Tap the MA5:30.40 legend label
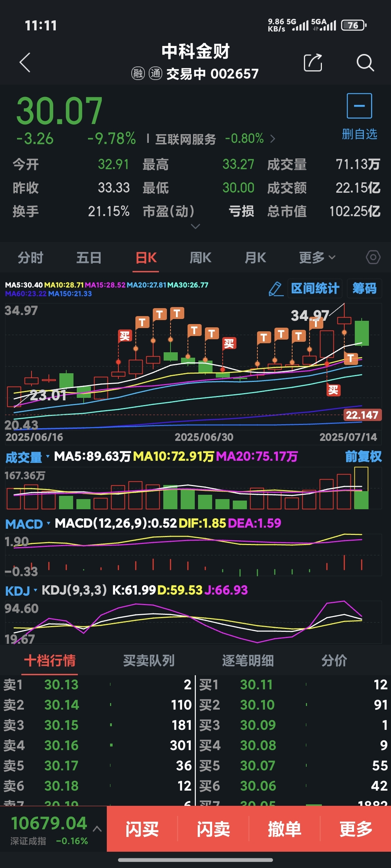Image resolution: width=391 pixels, height=868 pixels. point(24,285)
